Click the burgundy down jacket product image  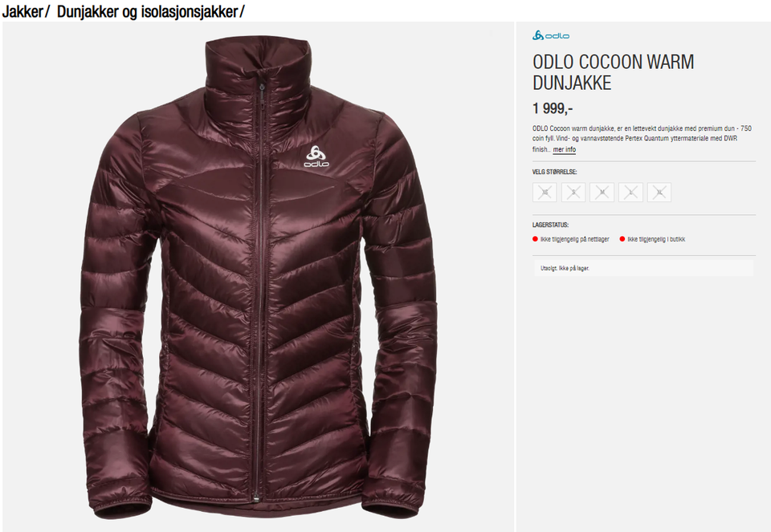click(x=258, y=278)
